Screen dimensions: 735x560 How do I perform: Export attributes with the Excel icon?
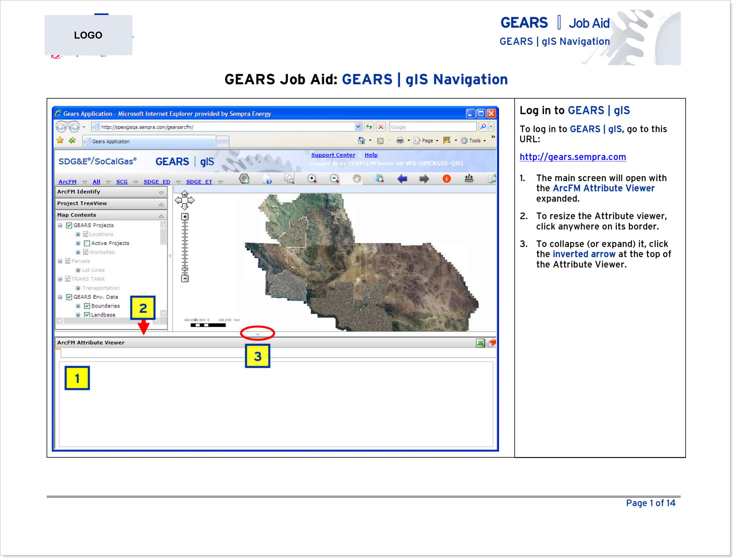480,343
